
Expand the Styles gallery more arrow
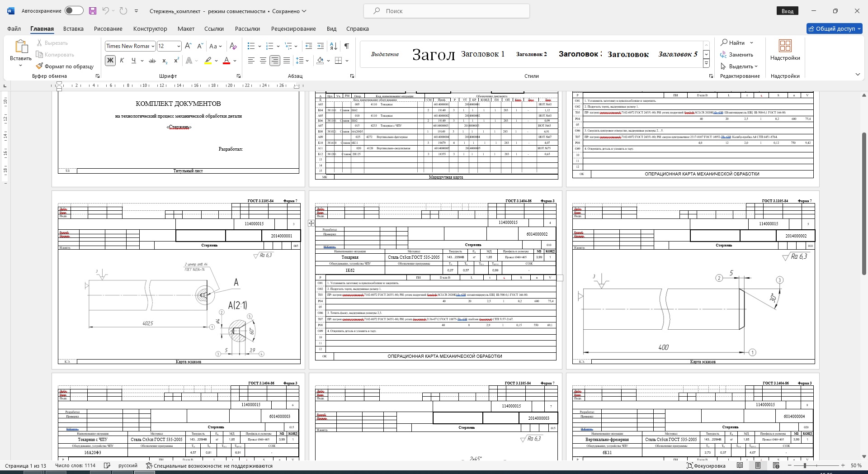706,64
